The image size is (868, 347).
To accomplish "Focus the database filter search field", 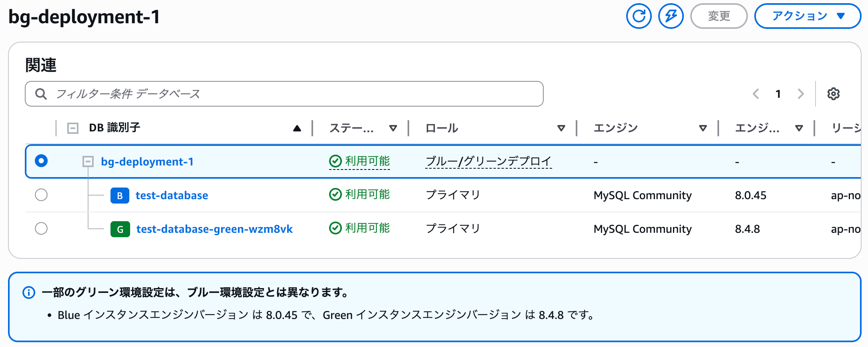I will point(284,94).
